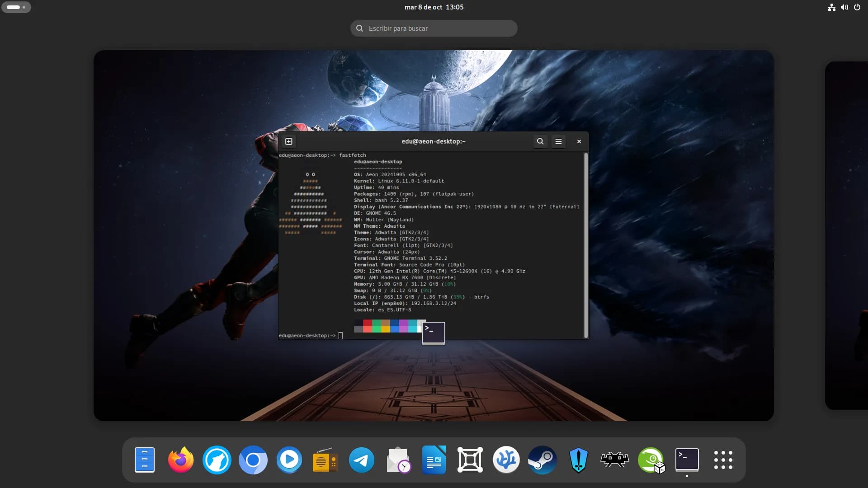Open new tab in terminal window
868x488 pixels.
coord(289,141)
